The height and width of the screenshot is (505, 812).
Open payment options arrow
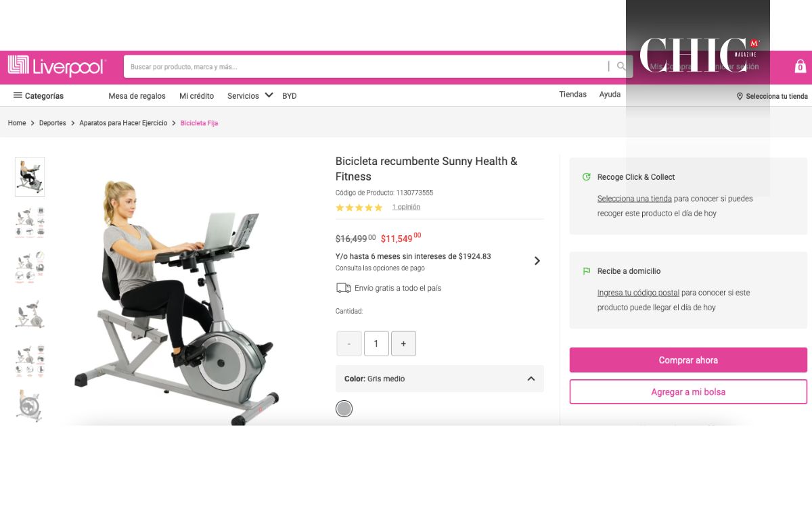pyautogui.click(x=537, y=261)
